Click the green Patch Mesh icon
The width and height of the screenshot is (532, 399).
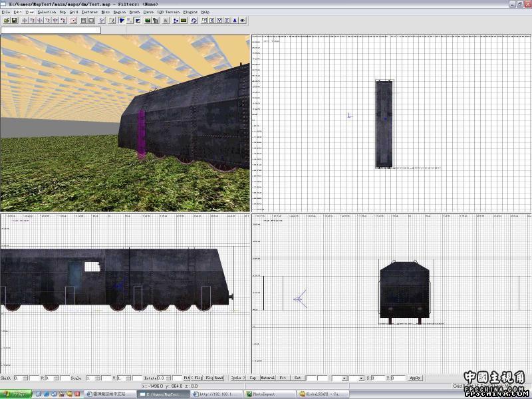coord(148,21)
